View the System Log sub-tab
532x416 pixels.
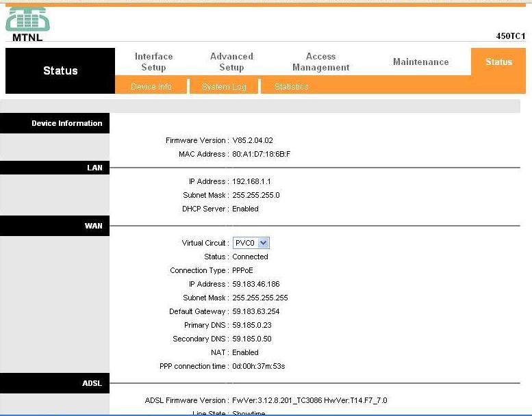pos(224,86)
